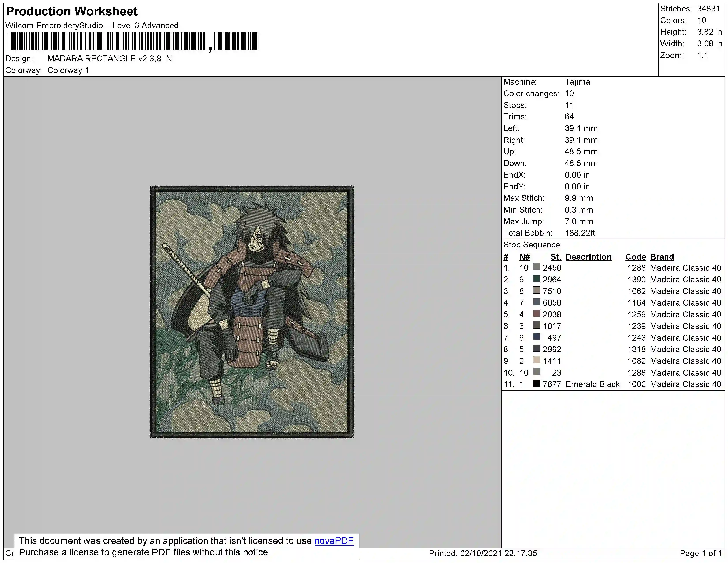Viewport: 728px width, 563px height.
Task: Click the Trims value 64
Action: click(x=569, y=117)
